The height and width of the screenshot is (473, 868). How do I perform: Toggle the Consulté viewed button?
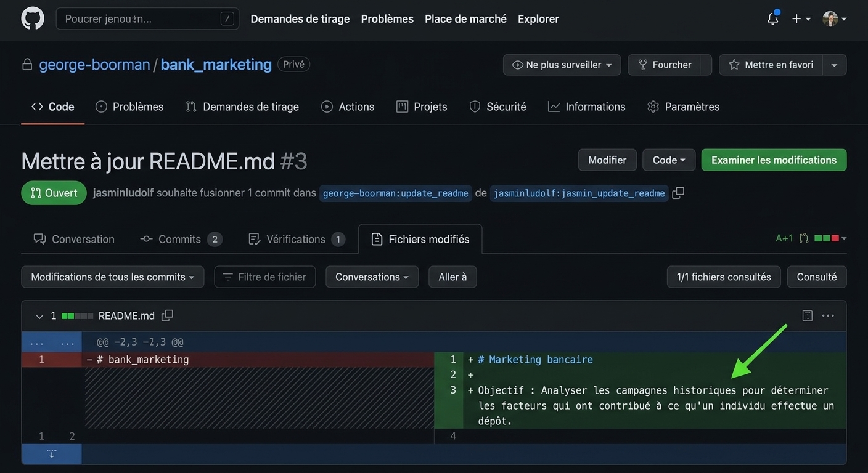click(x=817, y=277)
